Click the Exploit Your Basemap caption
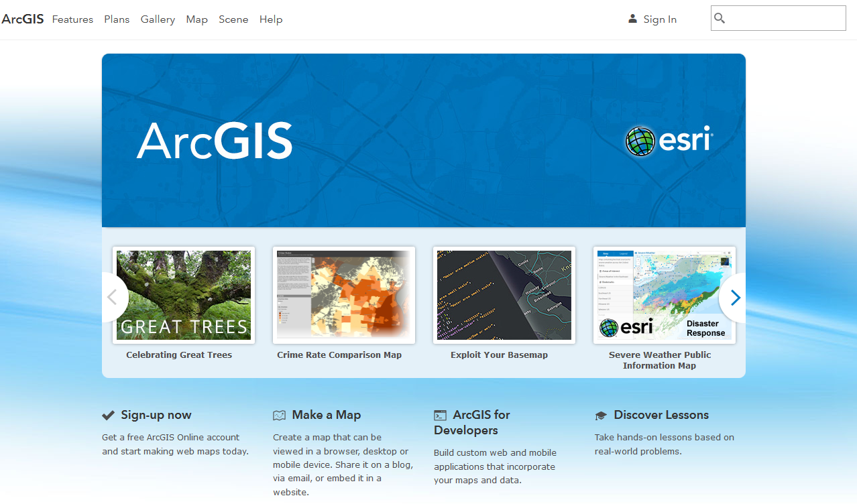The width and height of the screenshot is (857, 504). (x=499, y=355)
